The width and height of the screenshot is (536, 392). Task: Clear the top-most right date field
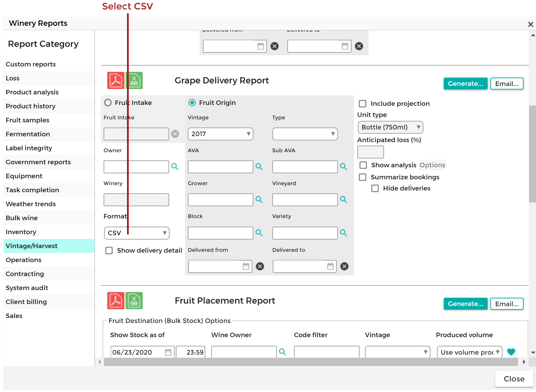359,46
